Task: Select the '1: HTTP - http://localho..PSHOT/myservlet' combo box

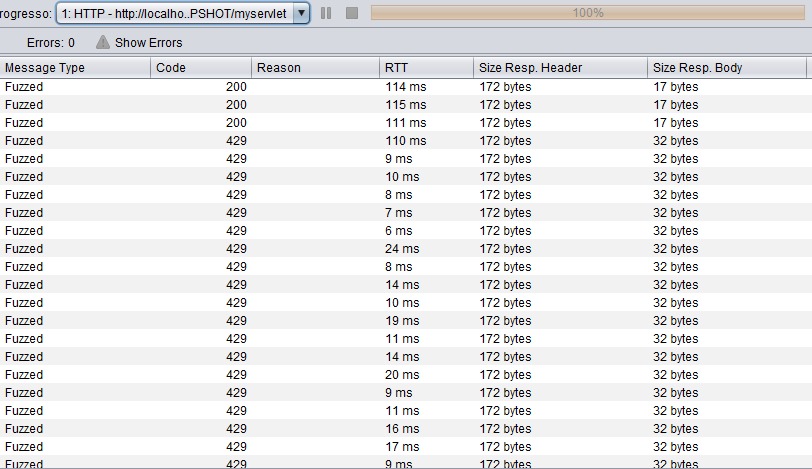Action: 183,13
